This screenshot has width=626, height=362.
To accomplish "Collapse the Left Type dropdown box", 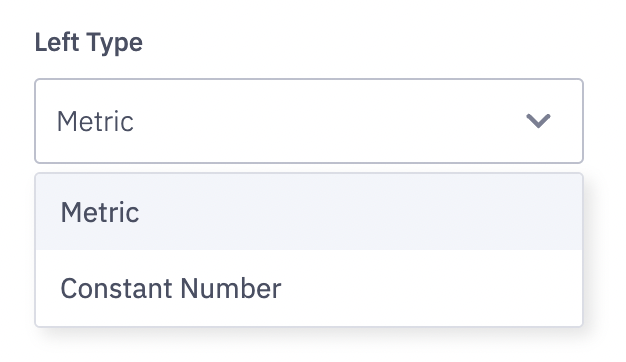I will point(309,121).
